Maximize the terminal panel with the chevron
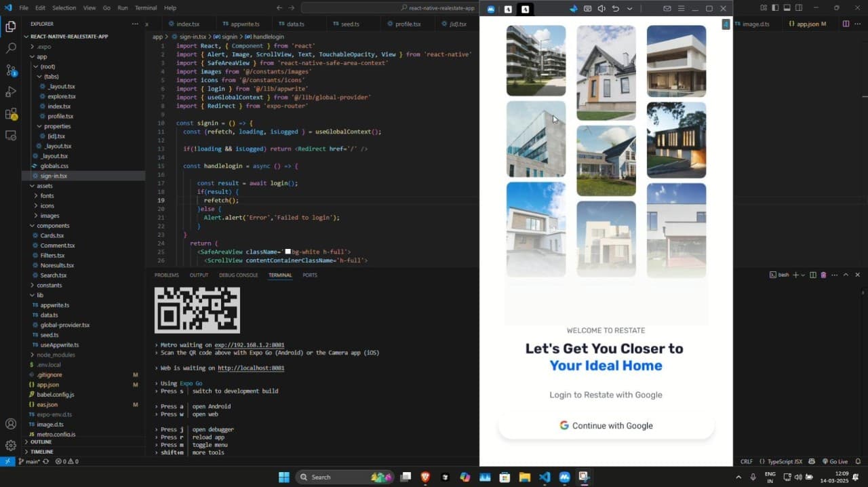This screenshot has height=487, width=868. 846,275
